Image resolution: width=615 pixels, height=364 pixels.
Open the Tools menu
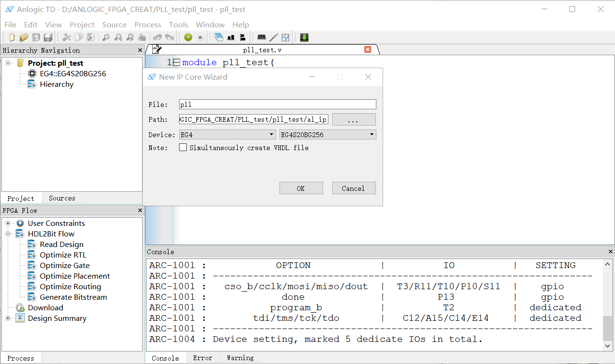coord(179,25)
